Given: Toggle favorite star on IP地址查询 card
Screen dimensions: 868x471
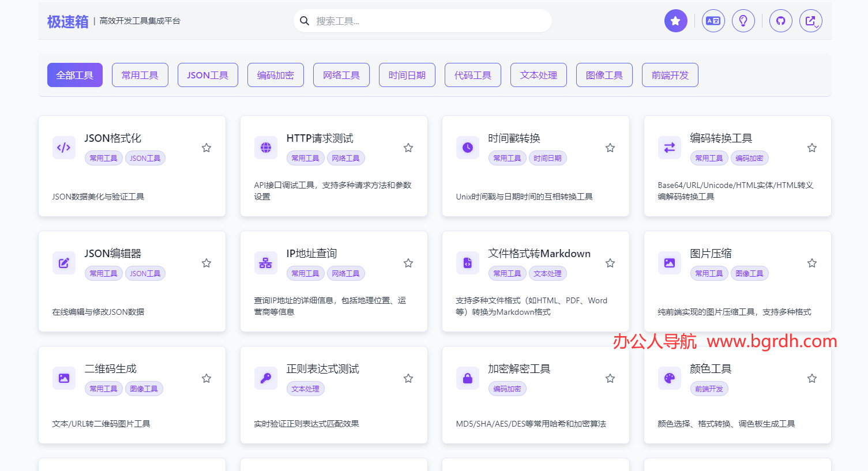Looking at the screenshot, I should point(408,263).
